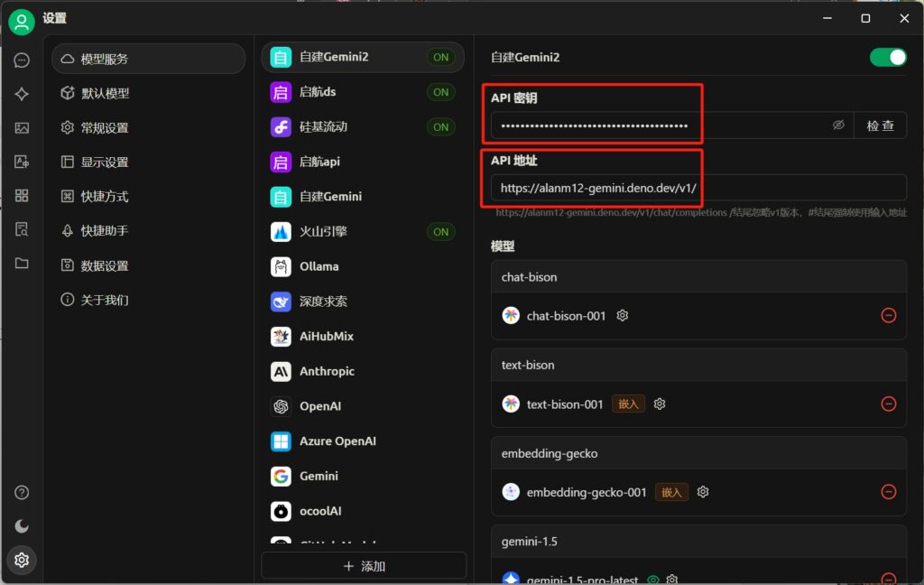Click the 添加 provider button
This screenshot has width=924, height=585.
(364, 566)
